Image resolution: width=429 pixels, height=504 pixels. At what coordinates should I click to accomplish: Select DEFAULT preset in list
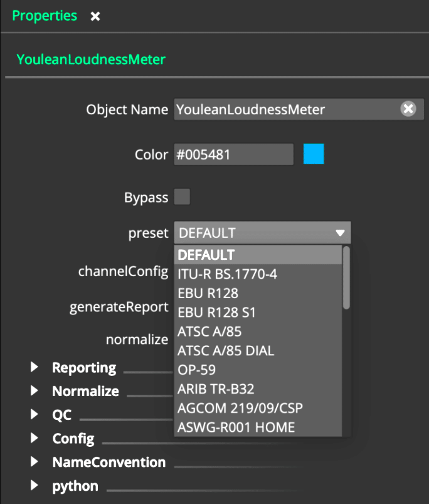tap(258, 255)
